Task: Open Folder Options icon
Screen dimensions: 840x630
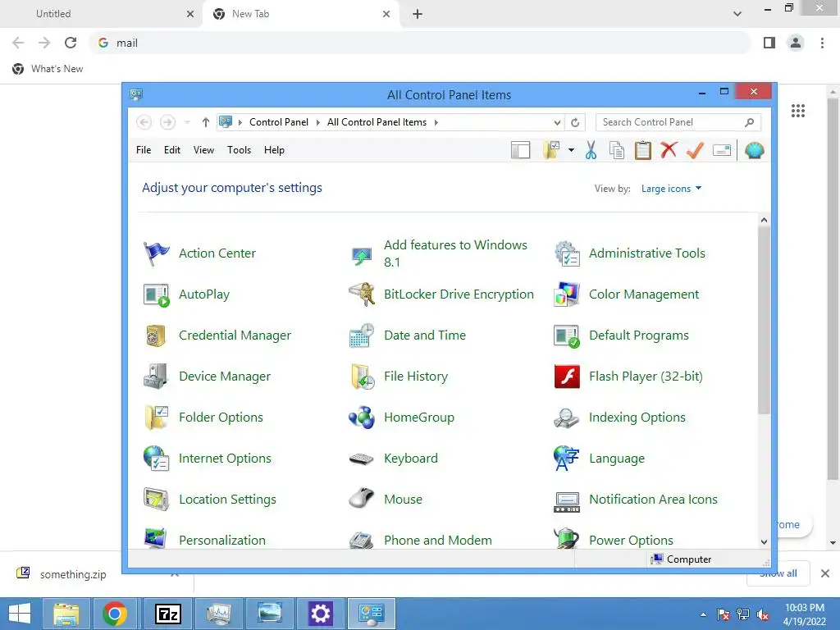Action: [x=157, y=418]
